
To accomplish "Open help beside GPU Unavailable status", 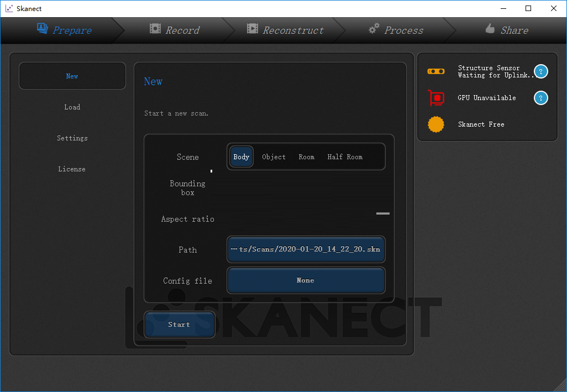I will pyautogui.click(x=540, y=98).
